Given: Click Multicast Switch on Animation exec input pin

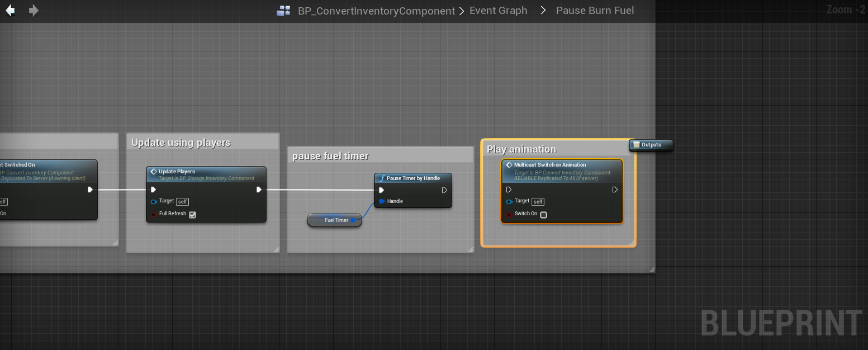Looking at the screenshot, I should point(509,190).
